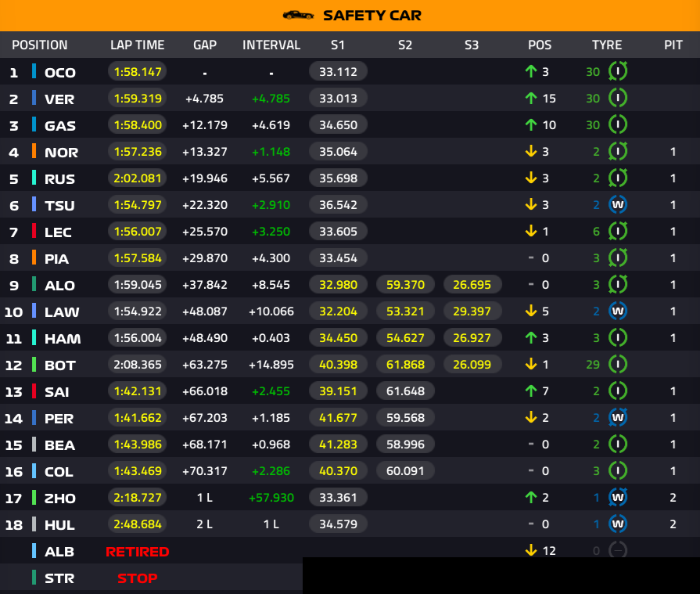This screenshot has width=700, height=594.
Task: Click OCO's intermediate tyre icon
Action: click(618, 72)
